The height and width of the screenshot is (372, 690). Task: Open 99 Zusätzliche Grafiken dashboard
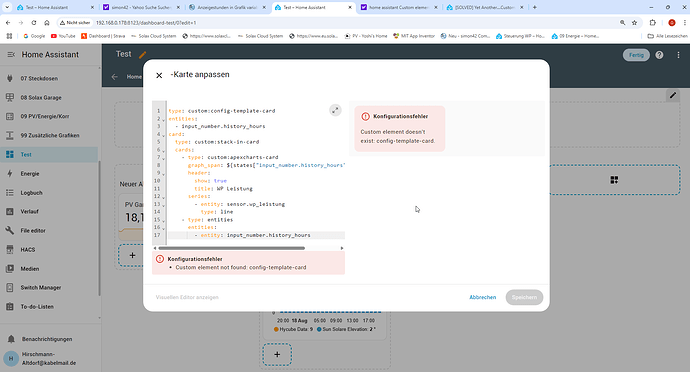(x=49, y=135)
